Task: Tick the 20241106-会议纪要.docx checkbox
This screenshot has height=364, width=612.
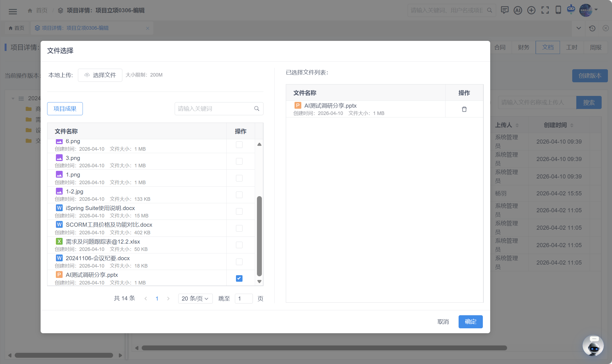Action: [x=239, y=262]
